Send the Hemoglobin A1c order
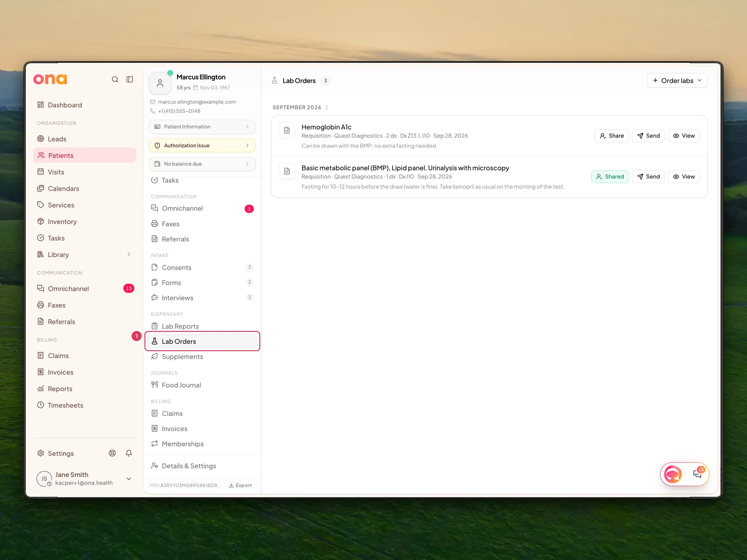Screen dimensions: 747x560 (x=648, y=136)
